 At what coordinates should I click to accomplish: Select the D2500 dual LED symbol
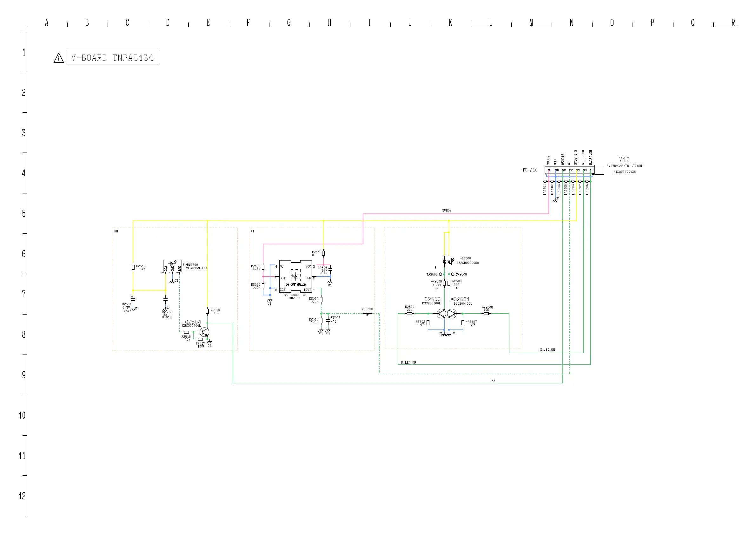click(447, 262)
